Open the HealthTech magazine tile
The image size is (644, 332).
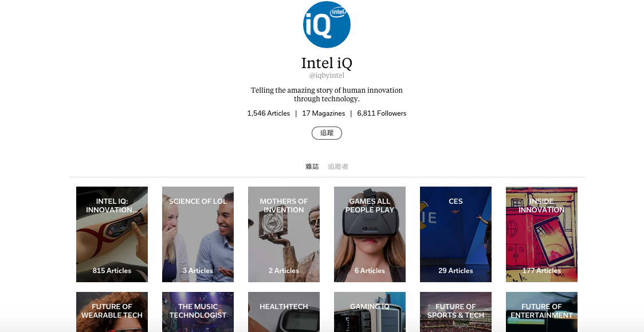point(284,312)
